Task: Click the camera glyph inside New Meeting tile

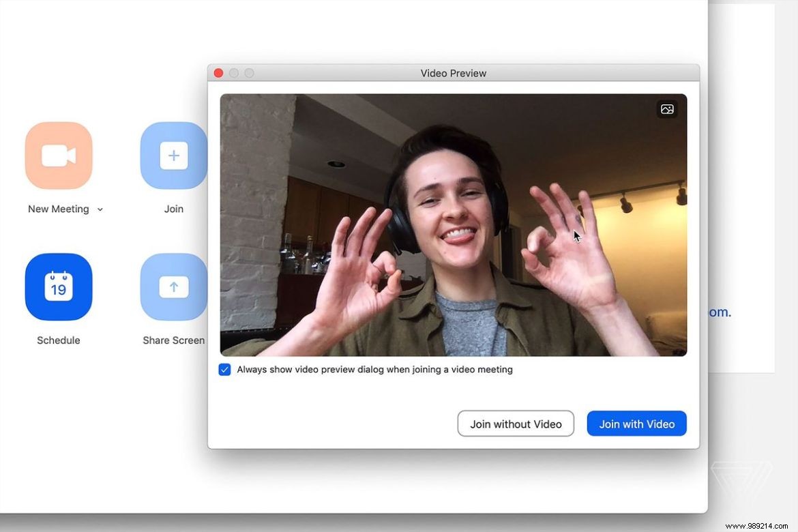Action: (x=58, y=156)
